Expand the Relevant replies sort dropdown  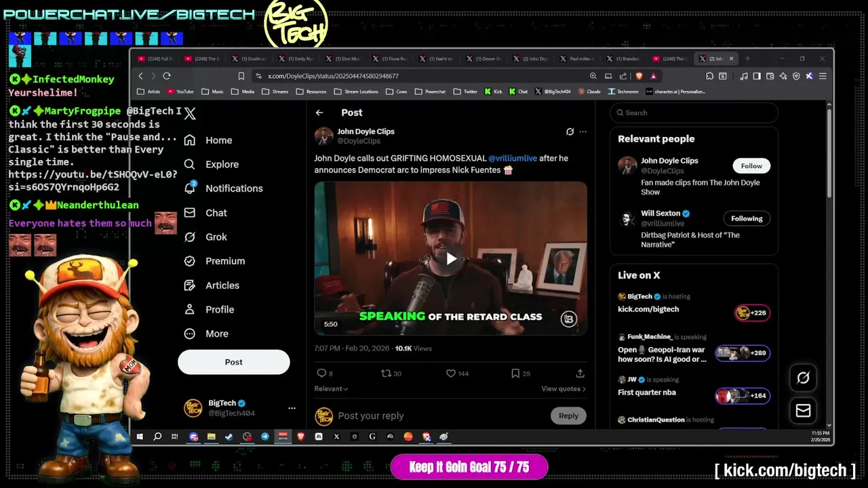coord(331,389)
